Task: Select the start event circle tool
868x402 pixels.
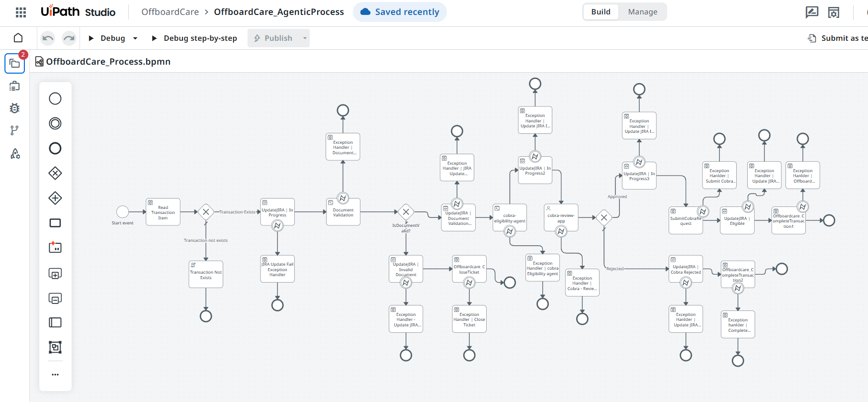Action: tap(55, 99)
